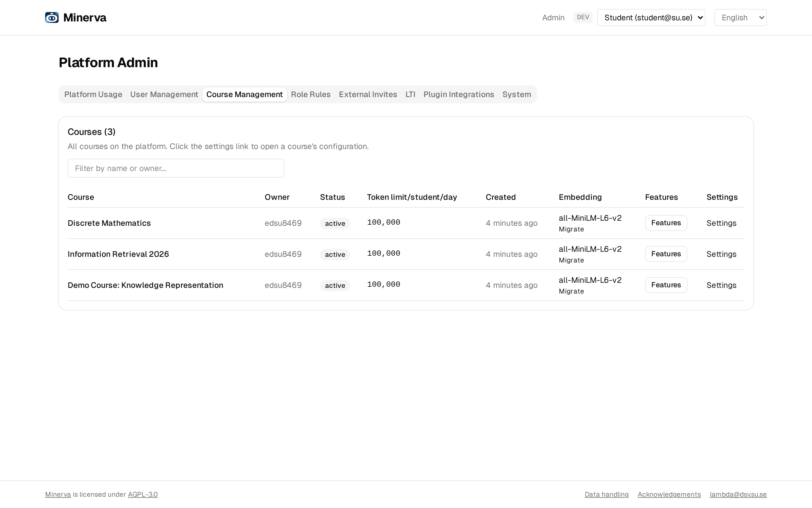Switch to the Platform Usage tab
This screenshot has width=812, height=508.
[x=93, y=95]
